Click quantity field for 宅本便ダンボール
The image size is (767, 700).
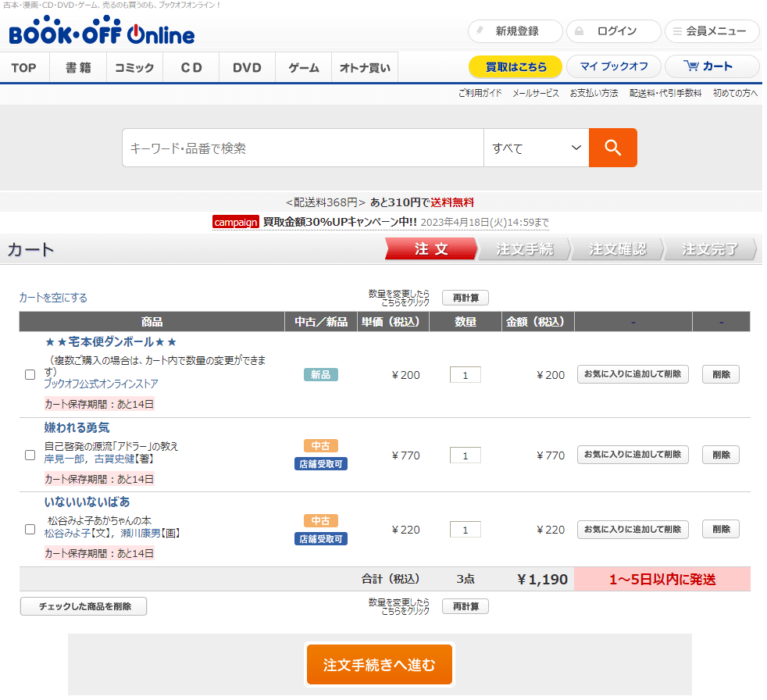pos(466,375)
